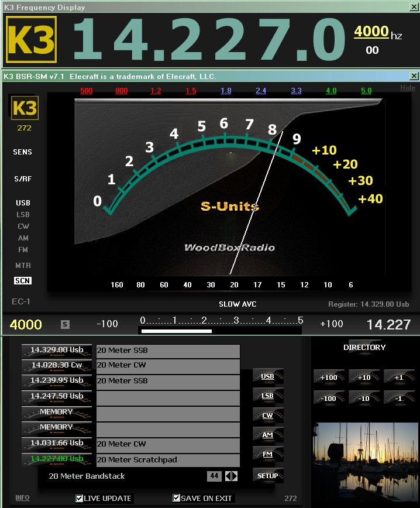Viewport: 420px width, 508px height.
Task: Click the large K3 logo in Frequency Display
Action: coord(32,40)
